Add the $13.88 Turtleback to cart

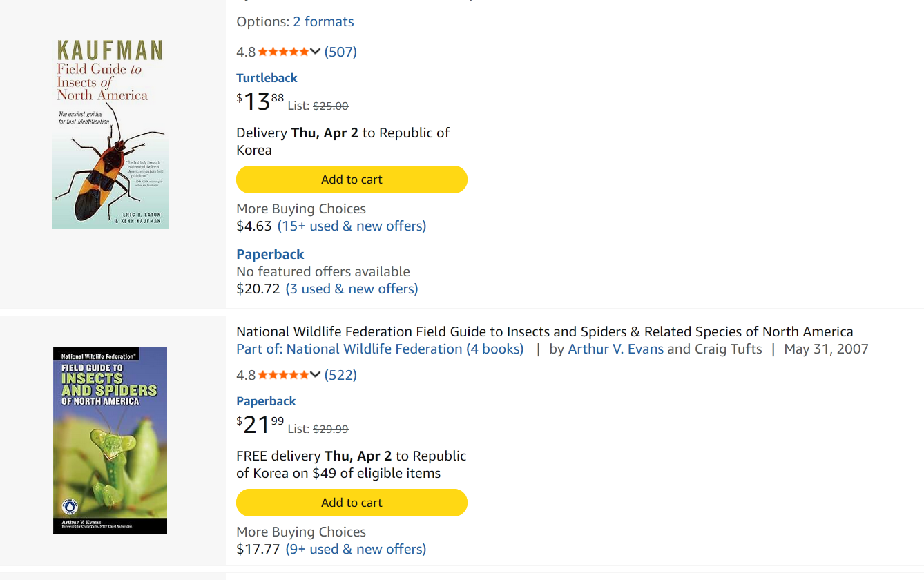pos(352,180)
